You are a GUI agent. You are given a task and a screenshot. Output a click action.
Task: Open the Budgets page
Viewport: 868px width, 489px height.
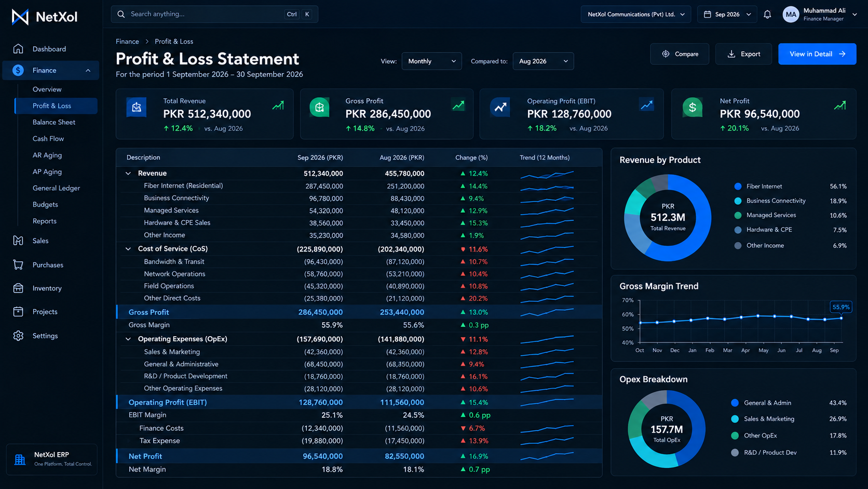[x=45, y=205]
